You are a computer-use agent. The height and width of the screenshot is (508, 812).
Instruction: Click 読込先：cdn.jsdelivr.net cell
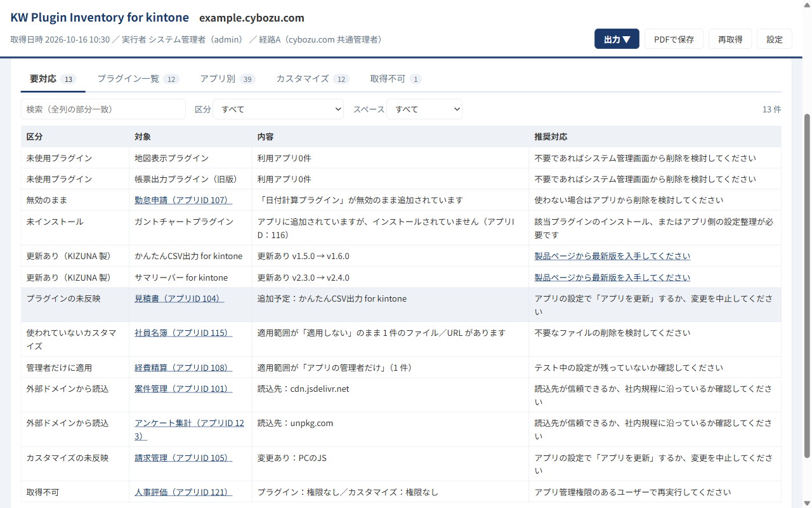[390, 395]
